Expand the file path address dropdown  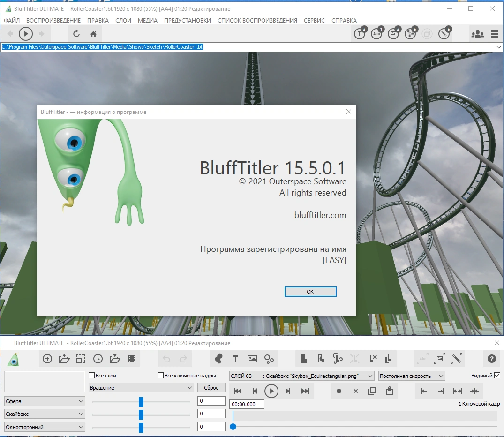tap(498, 47)
